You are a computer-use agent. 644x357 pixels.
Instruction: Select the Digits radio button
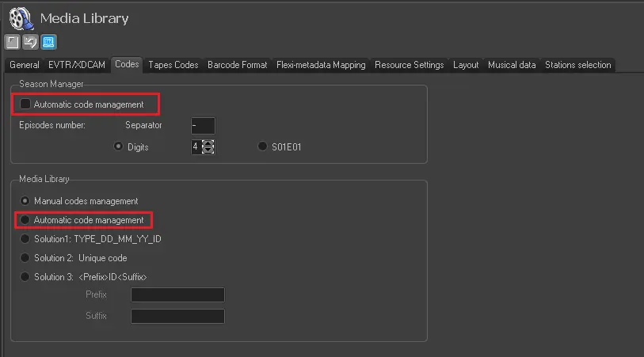tap(119, 146)
